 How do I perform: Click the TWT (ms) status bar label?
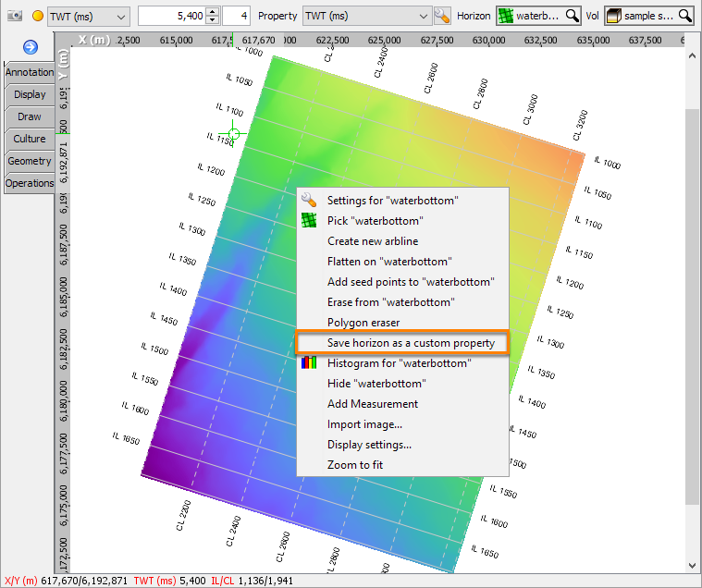[x=154, y=581]
